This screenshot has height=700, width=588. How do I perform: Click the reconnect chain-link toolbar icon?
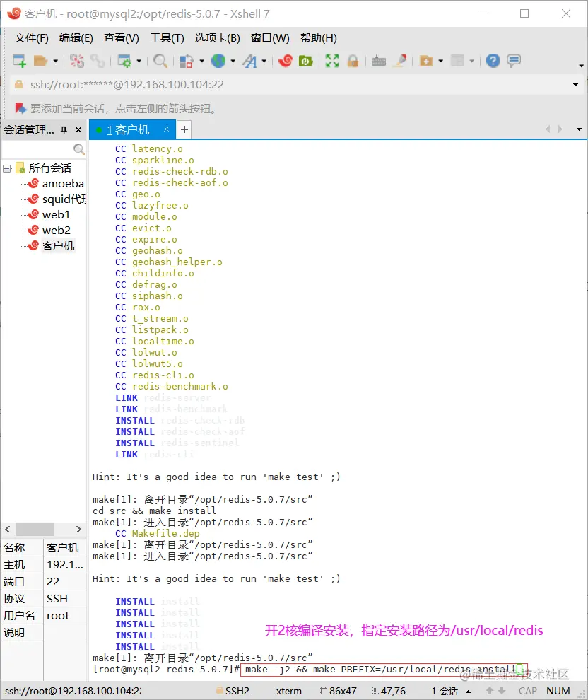(98, 61)
